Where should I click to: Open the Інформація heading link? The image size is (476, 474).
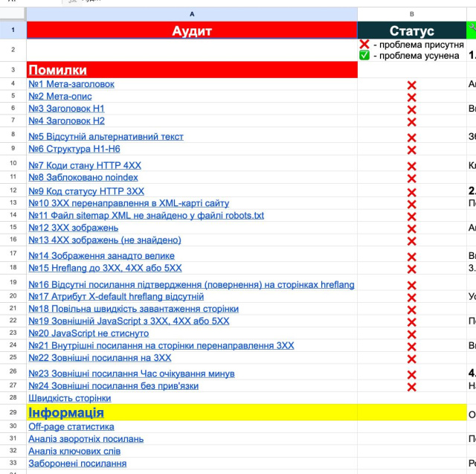[66, 413]
